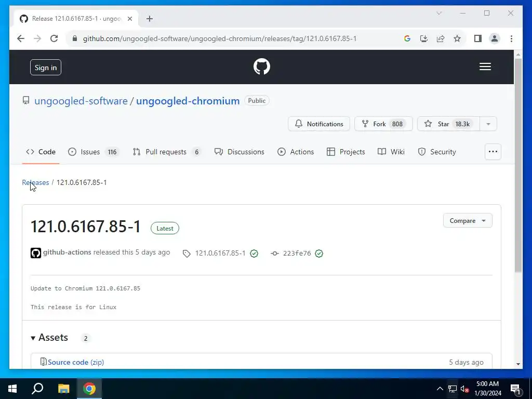Open the Compare dropdown

point(468,220)
